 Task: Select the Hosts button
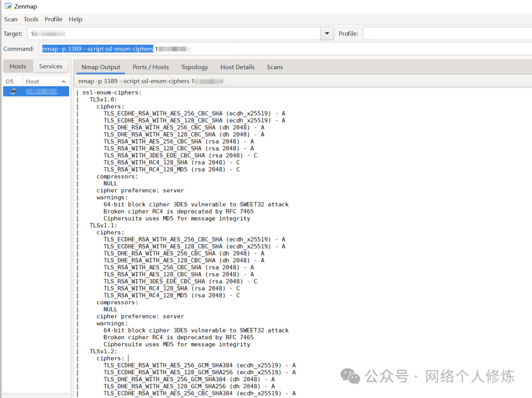pos(18,66)
